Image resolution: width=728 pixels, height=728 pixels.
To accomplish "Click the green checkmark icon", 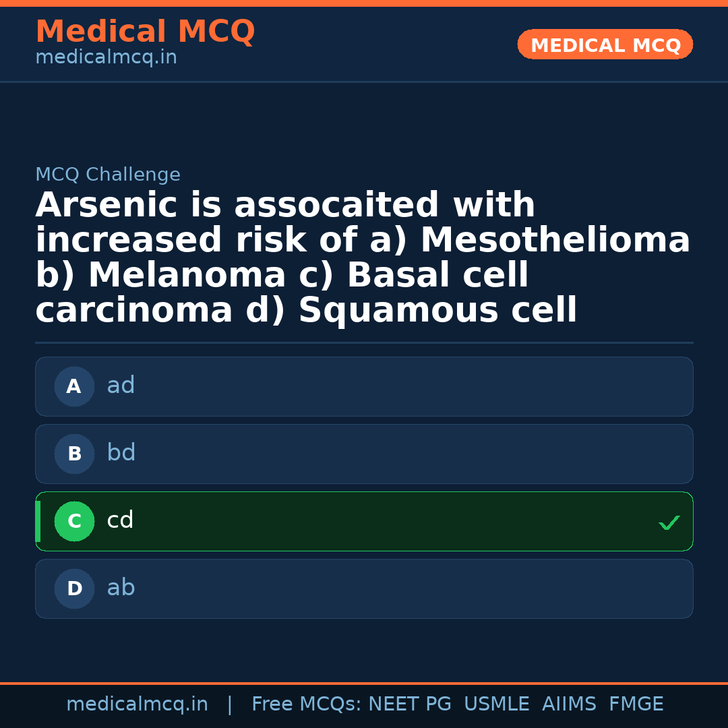I will 669,522.
